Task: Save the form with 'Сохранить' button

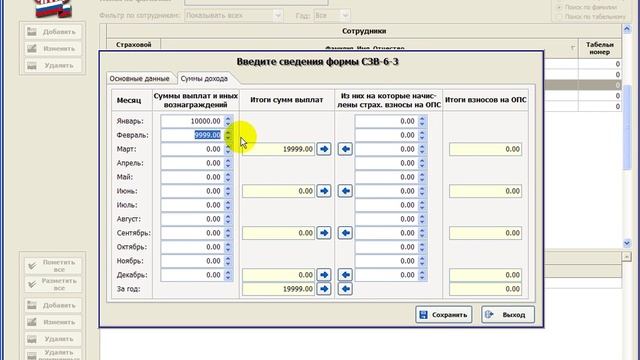Action: click(x=444, y=315)
